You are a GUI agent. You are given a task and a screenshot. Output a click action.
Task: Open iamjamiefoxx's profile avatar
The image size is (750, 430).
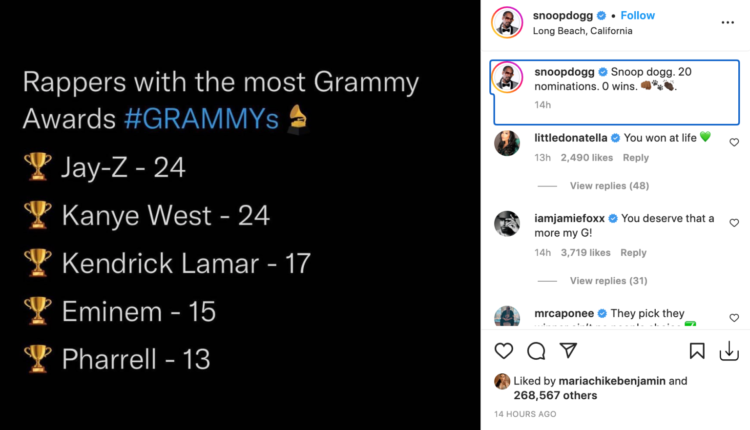point(507,223)
